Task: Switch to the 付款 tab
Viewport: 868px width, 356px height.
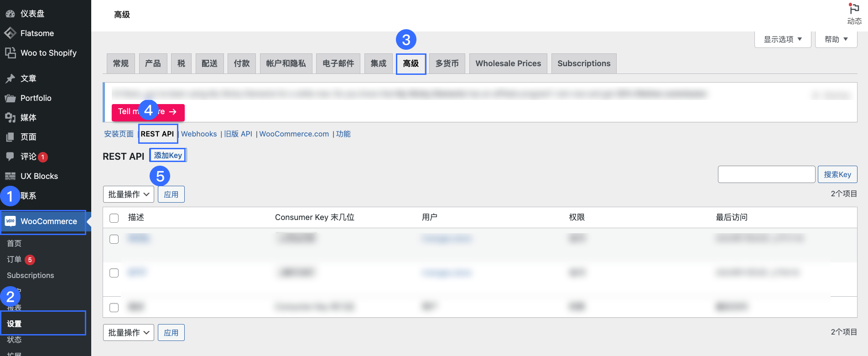Action: pos(242,63)
